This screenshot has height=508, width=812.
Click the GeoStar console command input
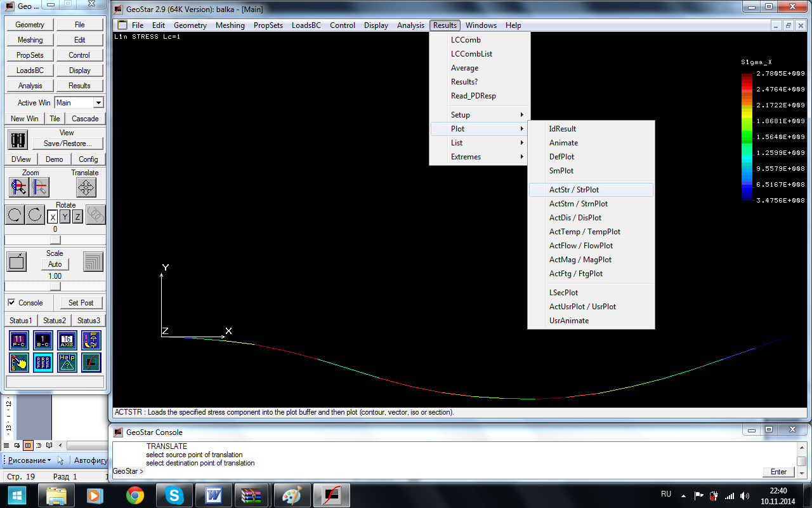coord(453,472)
